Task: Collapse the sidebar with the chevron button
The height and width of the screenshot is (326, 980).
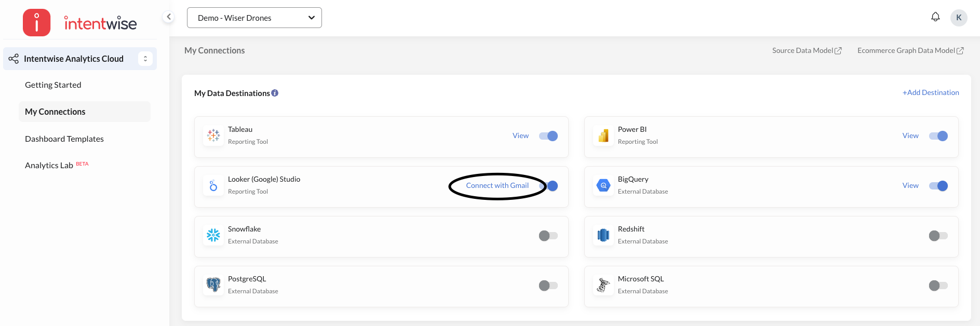Action: [x=168, y=17]
